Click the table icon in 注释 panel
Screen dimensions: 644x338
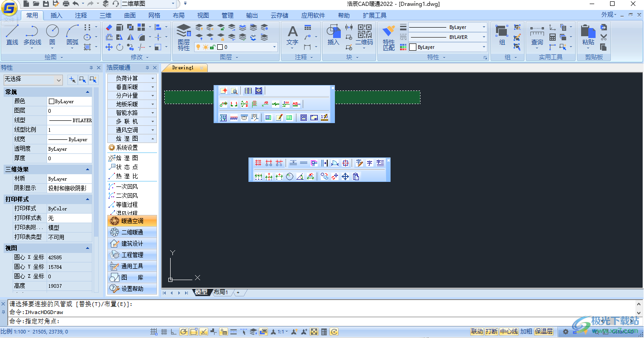[x=308, y=28]
